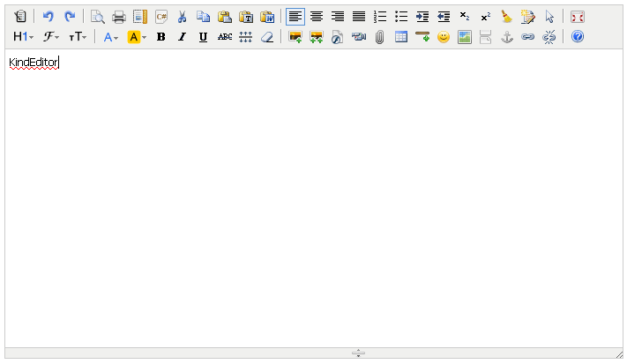Insert a bulleted list
This screenshot has width=627, height=364.
click(401, 17)
